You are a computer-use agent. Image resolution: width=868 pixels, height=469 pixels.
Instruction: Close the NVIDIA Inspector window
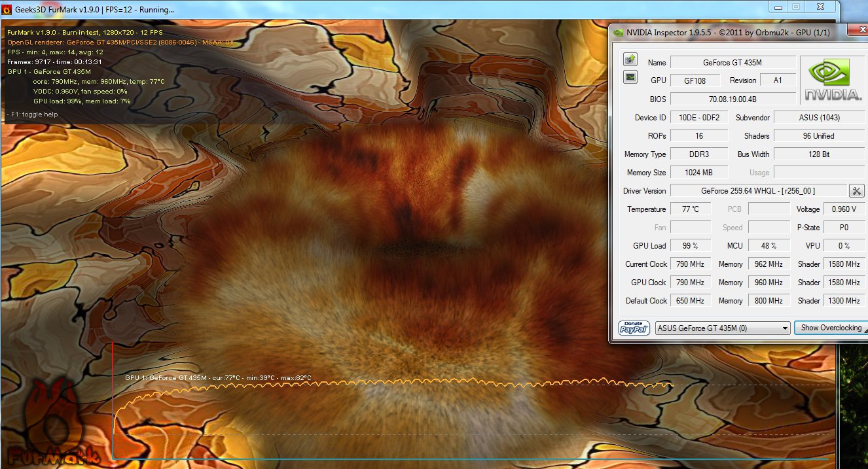856,30
